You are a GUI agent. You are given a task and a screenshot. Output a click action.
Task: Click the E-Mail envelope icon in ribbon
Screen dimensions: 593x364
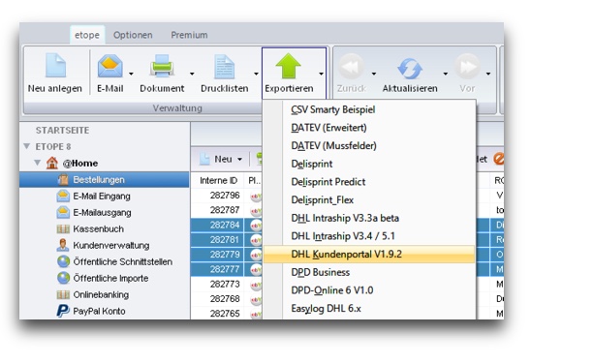(x=109, y=66)
